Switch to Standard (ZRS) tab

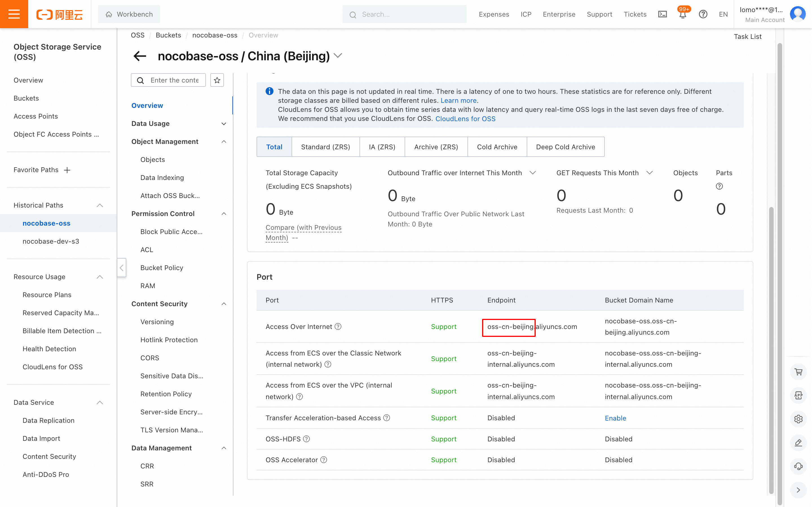[x=325, y=147]
